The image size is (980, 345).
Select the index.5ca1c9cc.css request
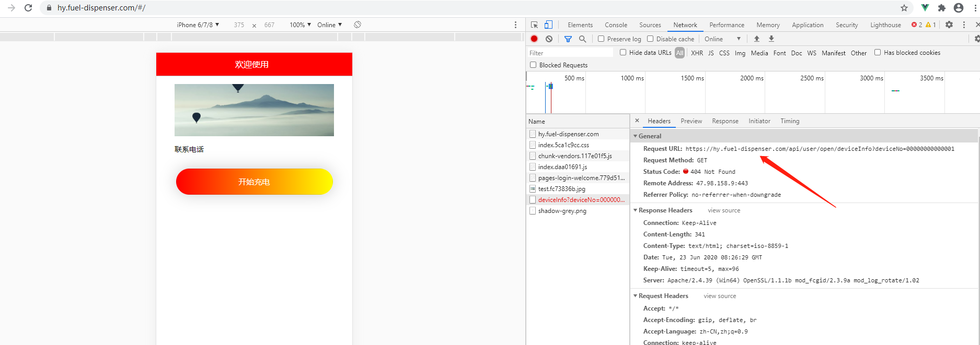[578, 145]
